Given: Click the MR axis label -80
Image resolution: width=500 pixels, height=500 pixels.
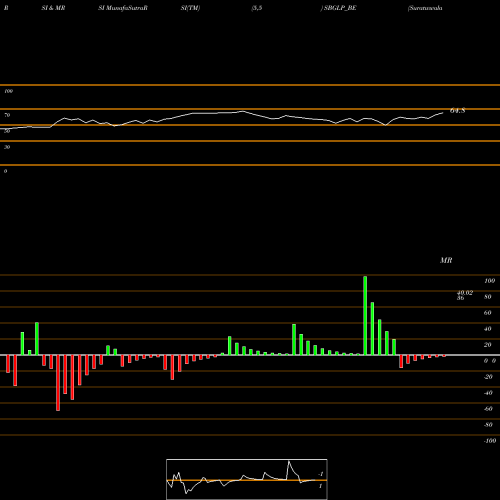Looking at the screenshot, I should click(488, 425).
